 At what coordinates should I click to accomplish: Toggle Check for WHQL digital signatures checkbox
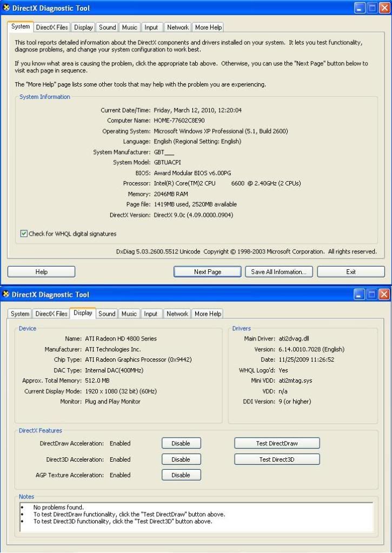(x=24, y=234)
